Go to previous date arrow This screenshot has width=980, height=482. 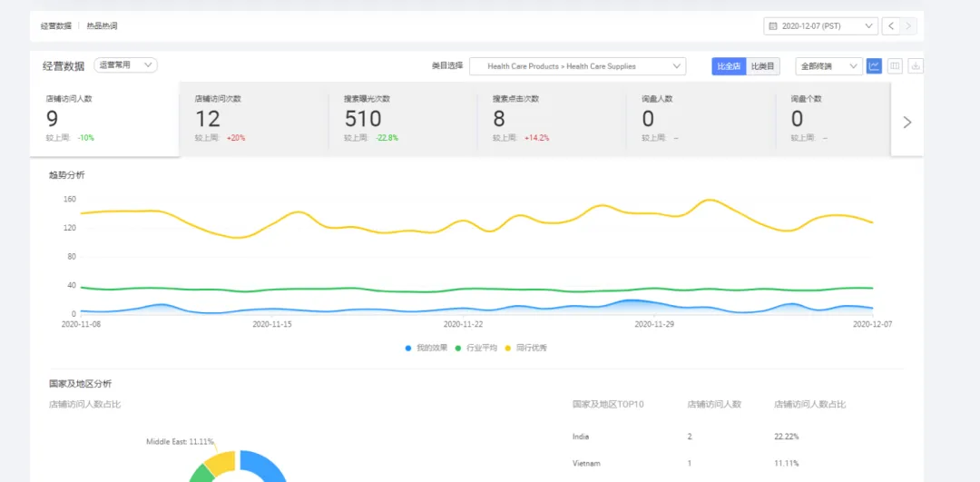pos(891,25)
